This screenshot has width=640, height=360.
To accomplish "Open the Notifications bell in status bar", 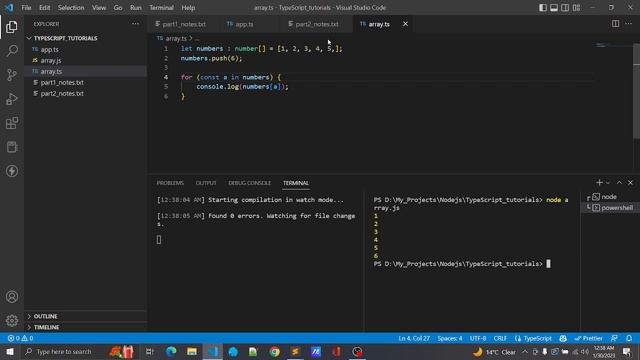I will 629,338.
